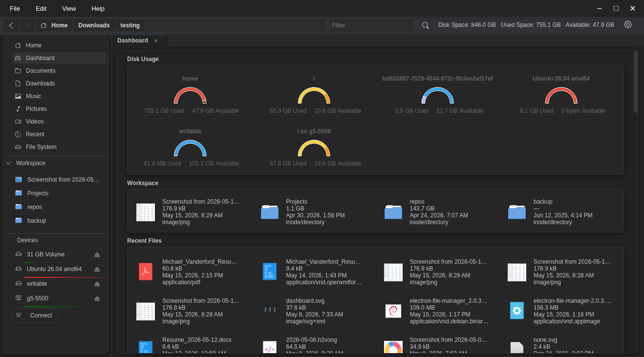
Task: Open the Help menu
Action: pyautogui.click(x=98, y=8)
